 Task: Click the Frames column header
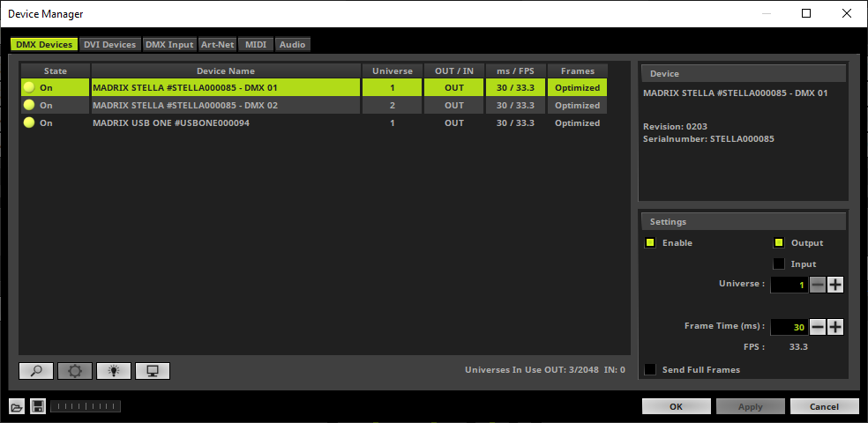[x=578, y=70]
